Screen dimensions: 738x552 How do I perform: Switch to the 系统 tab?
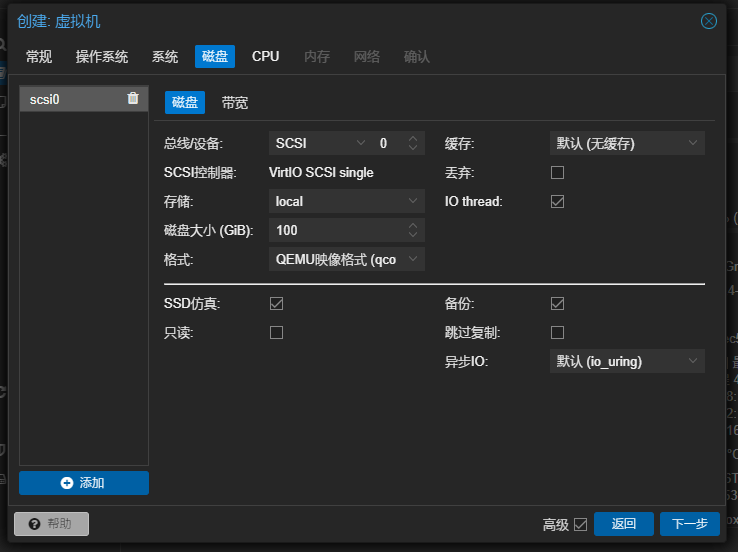pyautogui.click(x=165, y=56)
